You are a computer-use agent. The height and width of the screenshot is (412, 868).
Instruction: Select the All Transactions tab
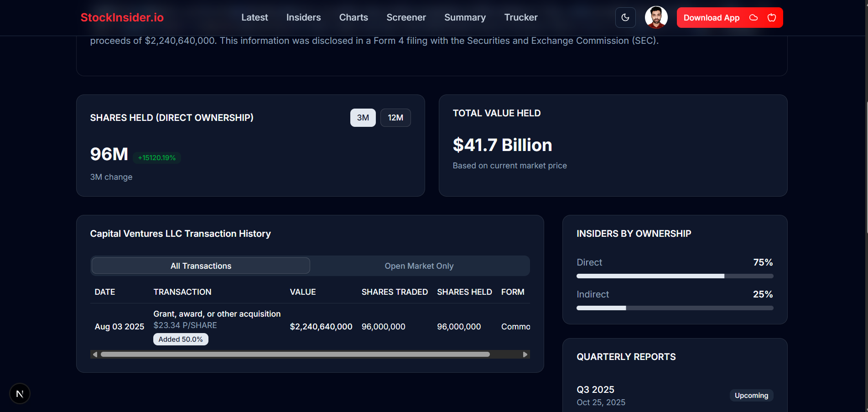(x=201, y=266)
